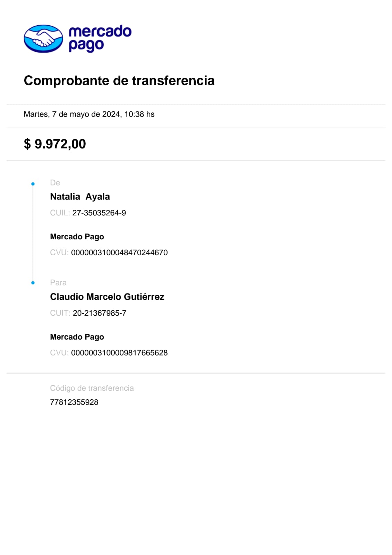Select the sender CVU ending in 244670
The width and height of the screenshot is (392, 555).
click(x=119, y=253)
